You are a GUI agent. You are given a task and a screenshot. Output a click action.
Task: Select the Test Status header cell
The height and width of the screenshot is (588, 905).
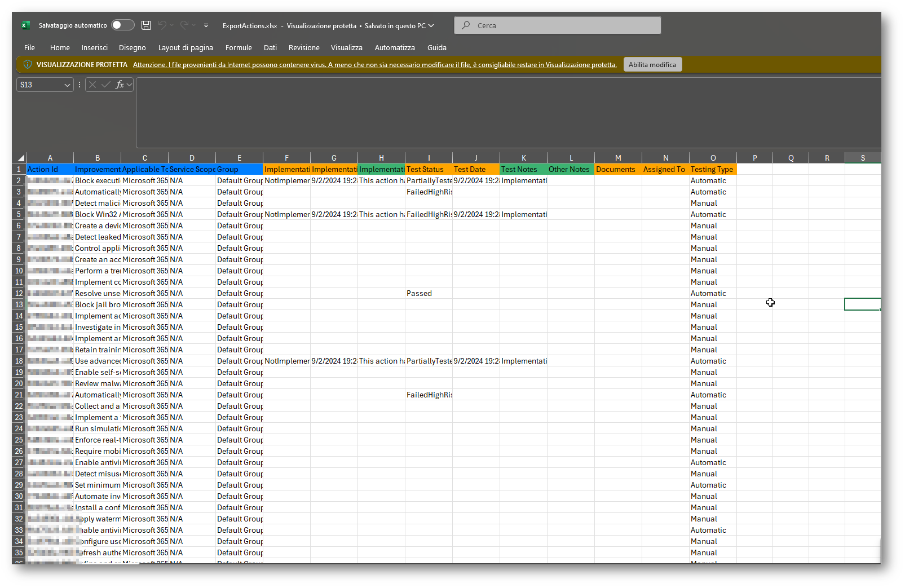point(428,169)
